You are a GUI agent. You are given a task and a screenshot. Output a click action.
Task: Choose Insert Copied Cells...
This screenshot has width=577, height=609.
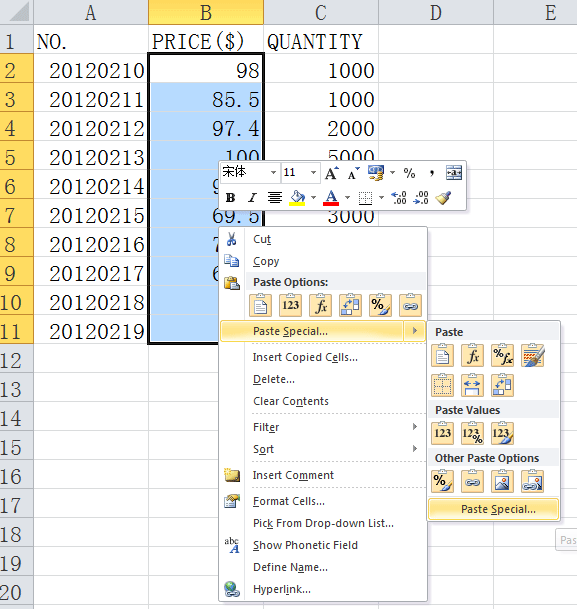305,357
